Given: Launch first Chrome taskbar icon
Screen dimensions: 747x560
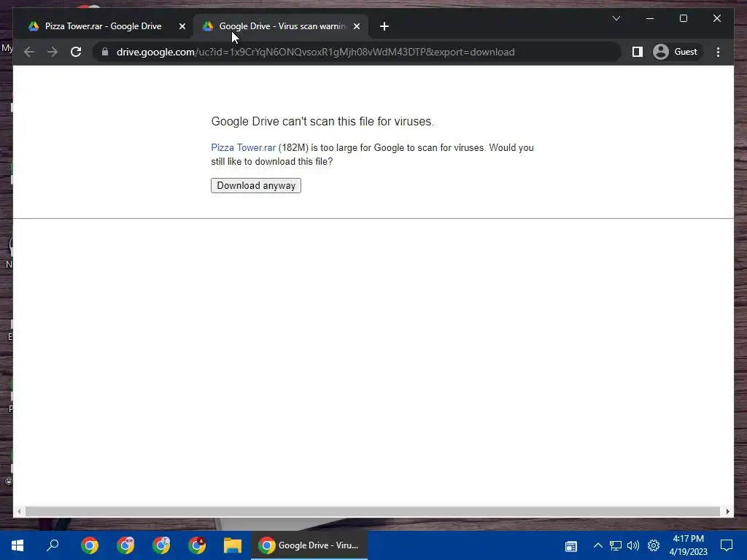Looking at the screenshot, I should (x=90, y=545).
